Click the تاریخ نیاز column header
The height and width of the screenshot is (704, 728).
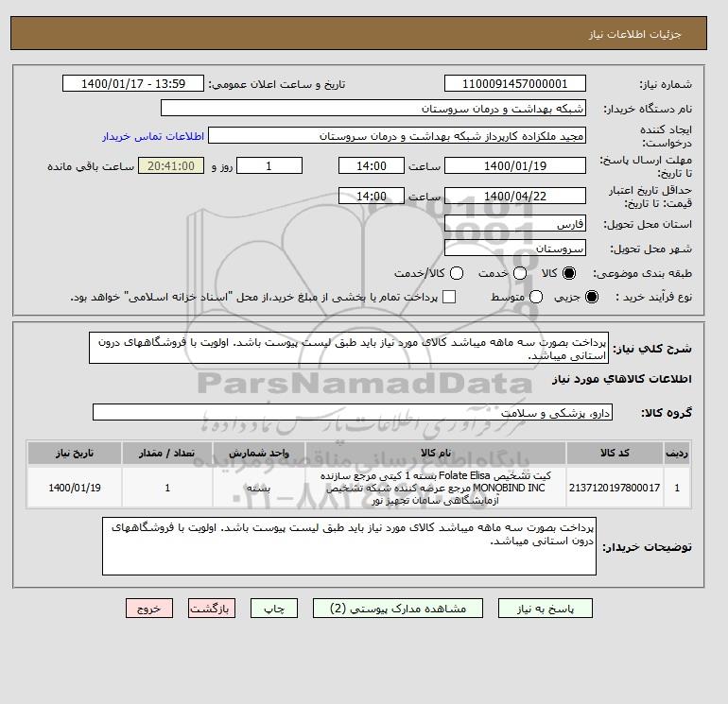[75, 453]
